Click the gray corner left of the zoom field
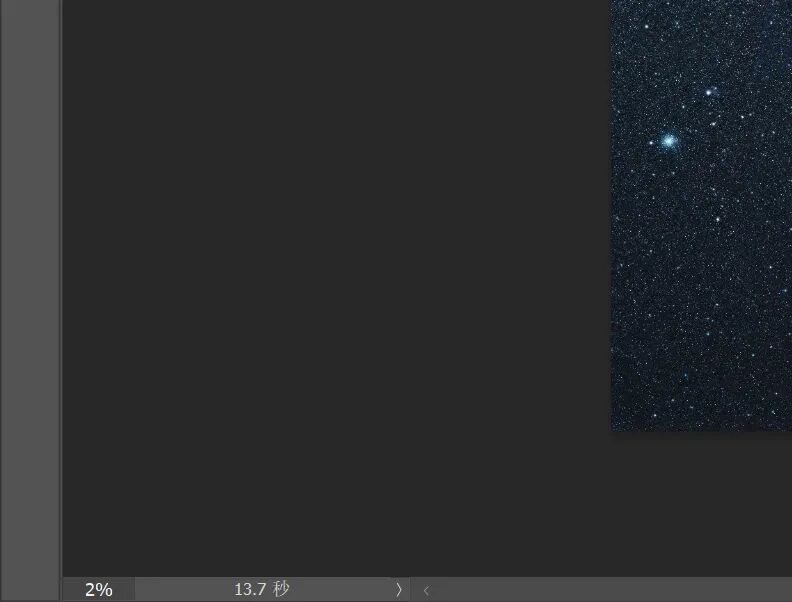 pos(30,590)
